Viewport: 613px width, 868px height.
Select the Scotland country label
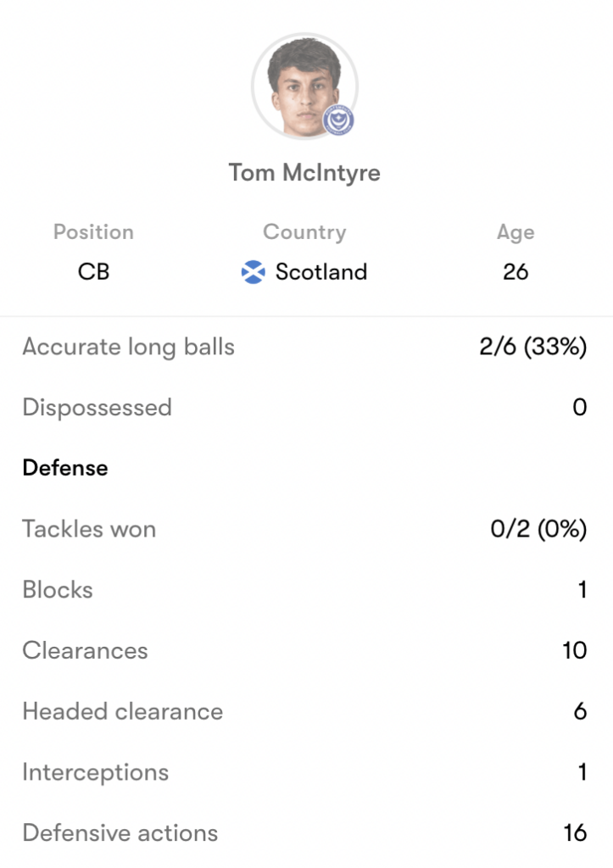(321, 272)
